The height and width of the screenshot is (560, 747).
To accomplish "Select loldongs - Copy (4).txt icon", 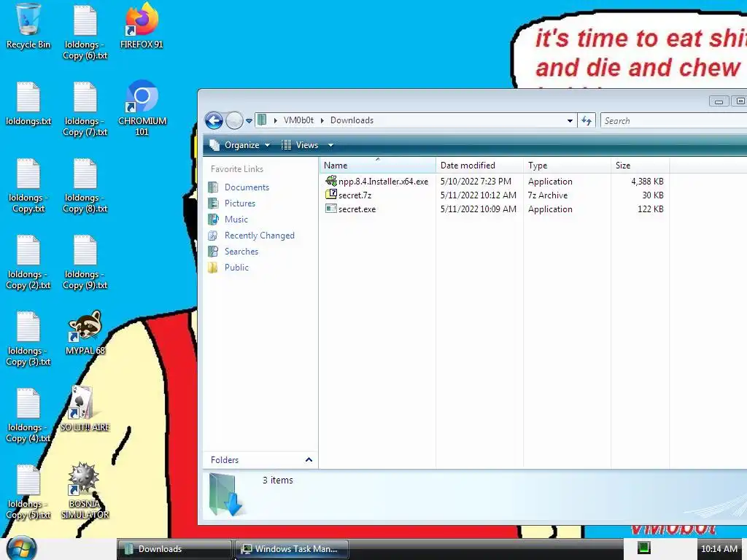I will [x=28, y=415].
